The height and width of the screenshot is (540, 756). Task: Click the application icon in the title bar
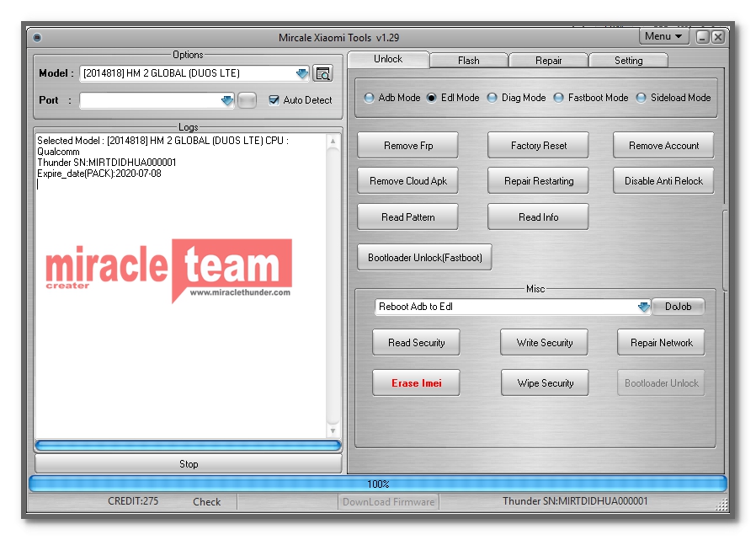pos(37,37)
